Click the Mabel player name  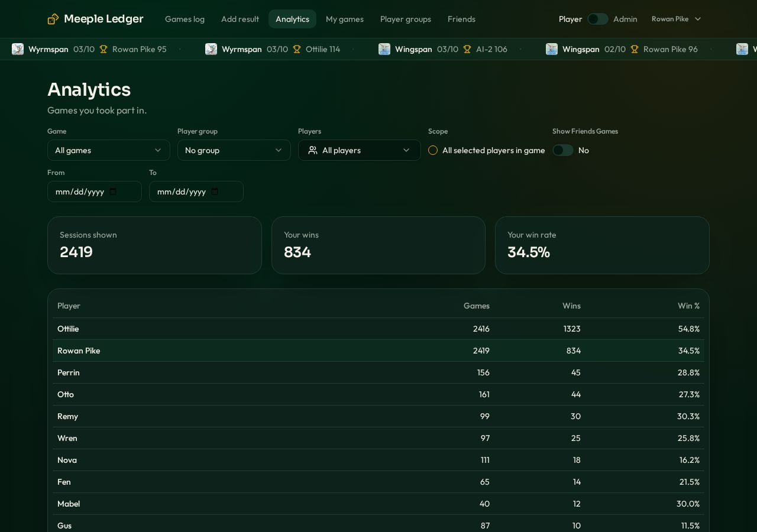click(x=69, y=504)
